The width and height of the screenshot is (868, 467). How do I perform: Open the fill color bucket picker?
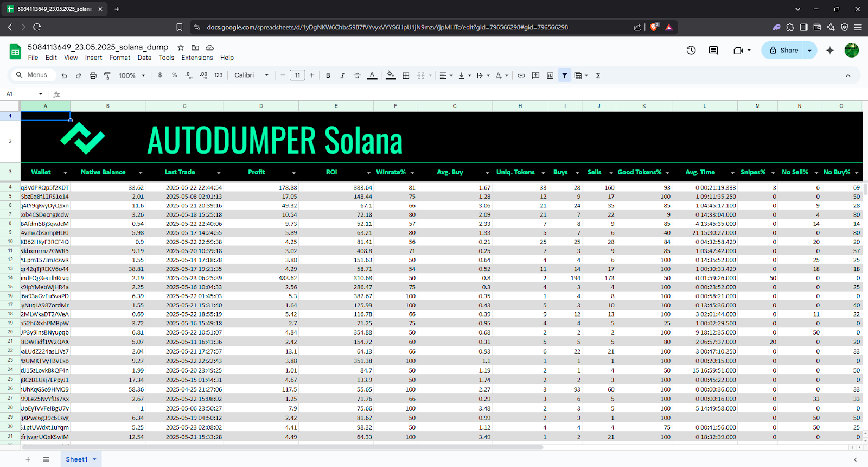391,75
